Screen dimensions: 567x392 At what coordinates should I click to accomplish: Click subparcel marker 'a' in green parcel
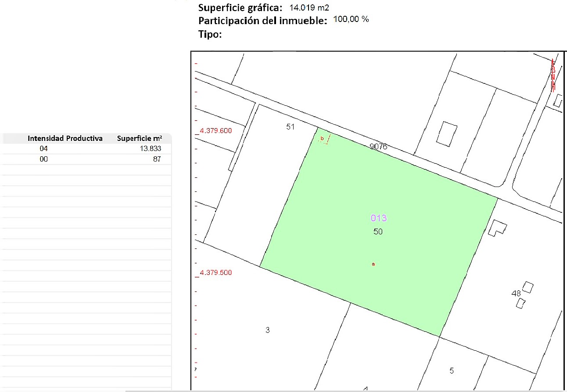pos(373,264)
